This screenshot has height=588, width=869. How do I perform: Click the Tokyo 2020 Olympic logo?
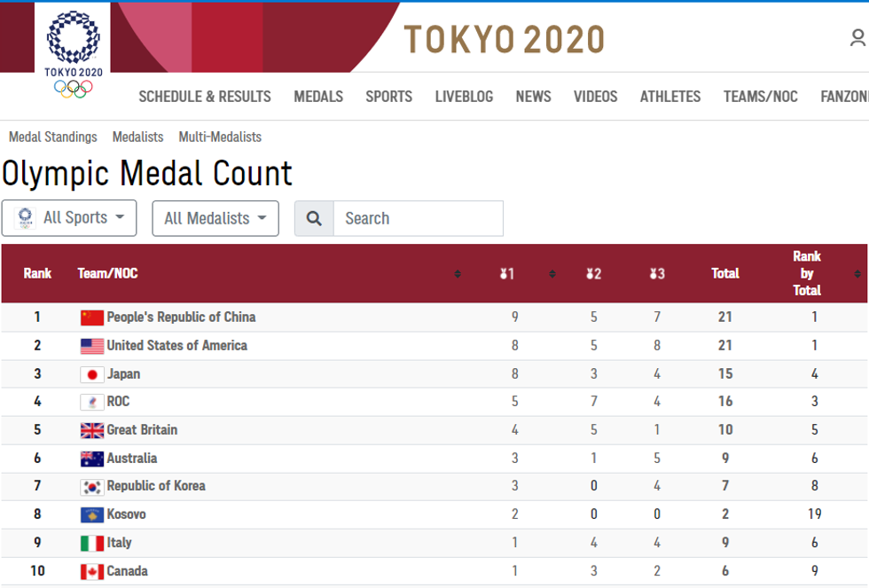tap(74, 53)
